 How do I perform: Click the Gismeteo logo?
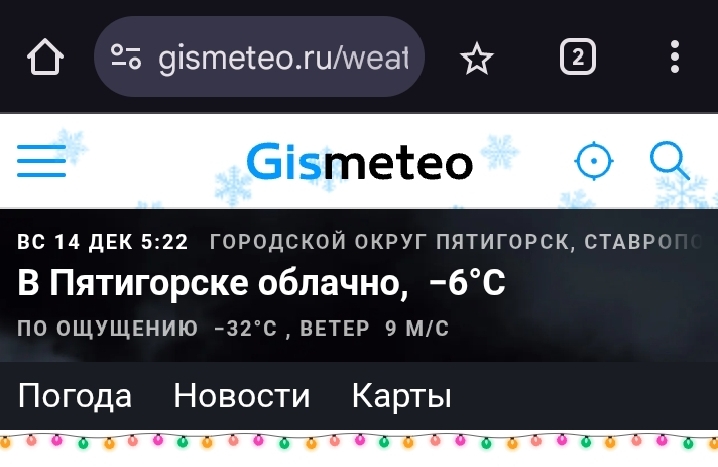click(359, 161)
